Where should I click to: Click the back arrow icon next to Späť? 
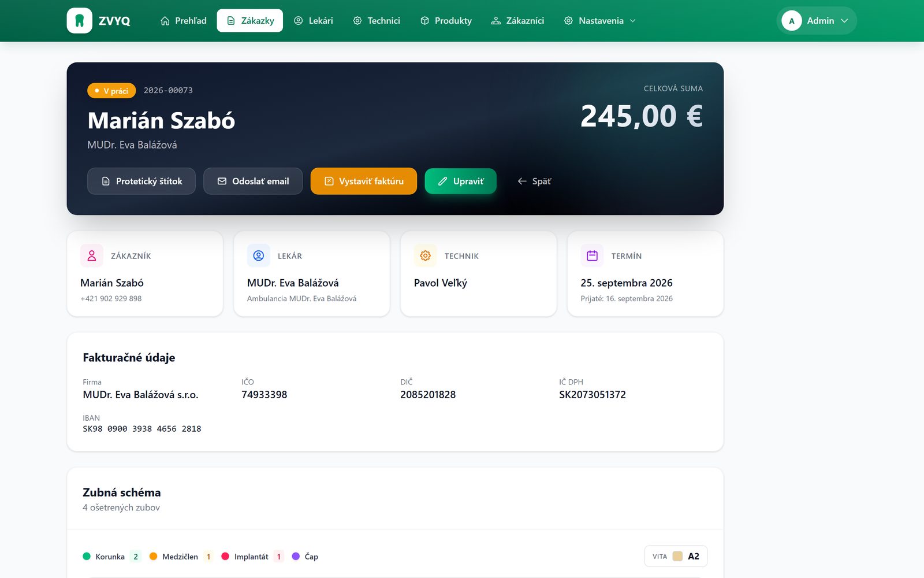tap(522, 181)
